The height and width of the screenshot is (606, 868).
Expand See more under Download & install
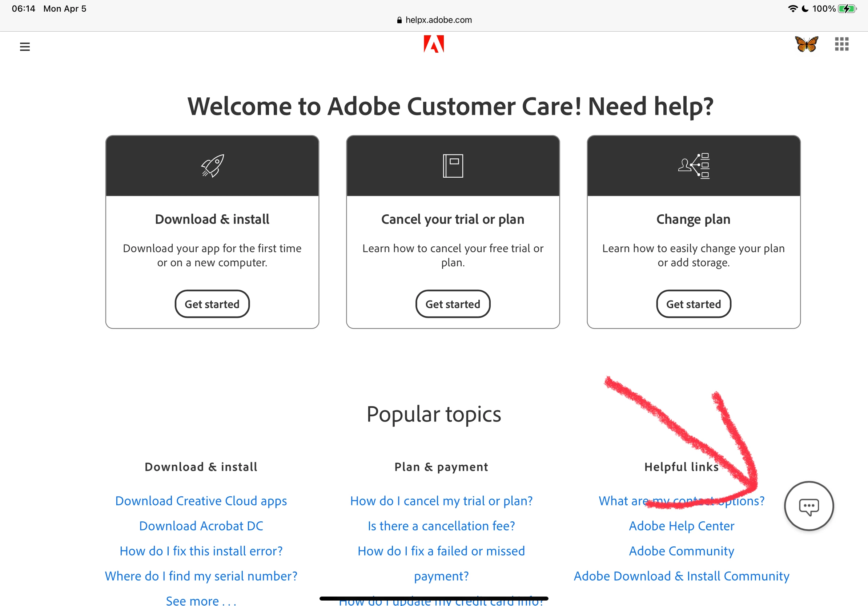(201, 600)
